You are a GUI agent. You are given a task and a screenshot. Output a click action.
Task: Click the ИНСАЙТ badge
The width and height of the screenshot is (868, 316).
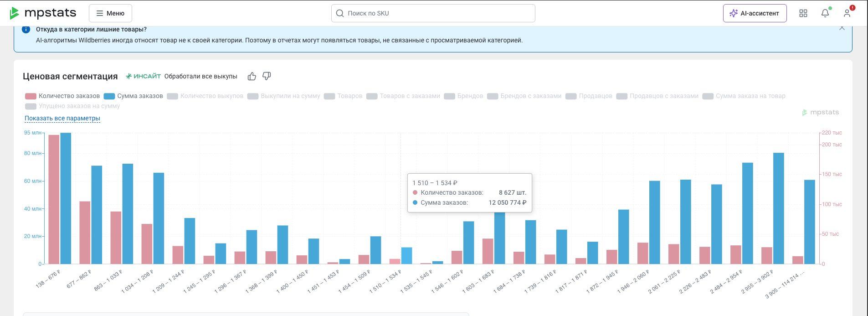tap(143, 76)
